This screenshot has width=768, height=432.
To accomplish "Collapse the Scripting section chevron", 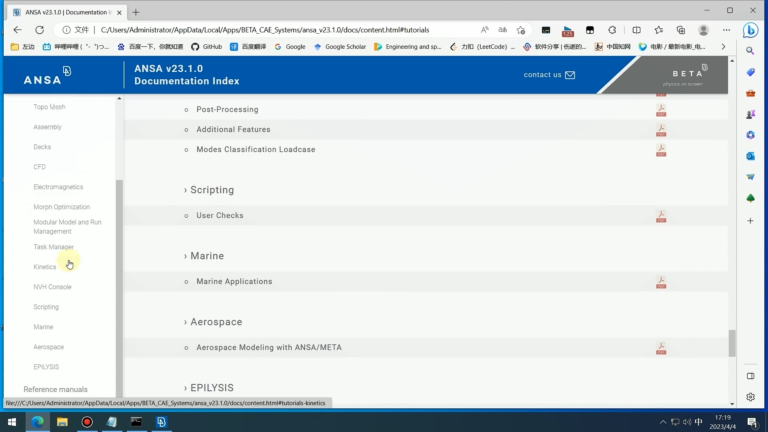I will (x=185, y=190).
